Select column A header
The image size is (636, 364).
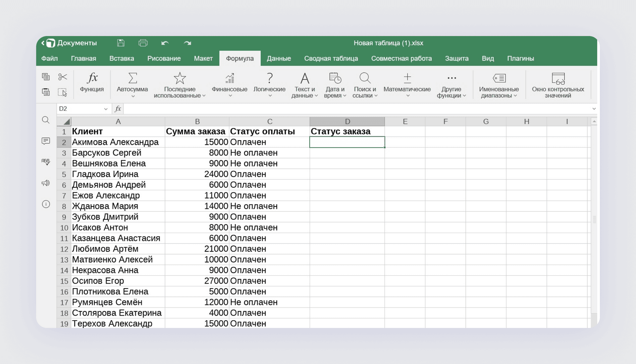pos(118,121)
